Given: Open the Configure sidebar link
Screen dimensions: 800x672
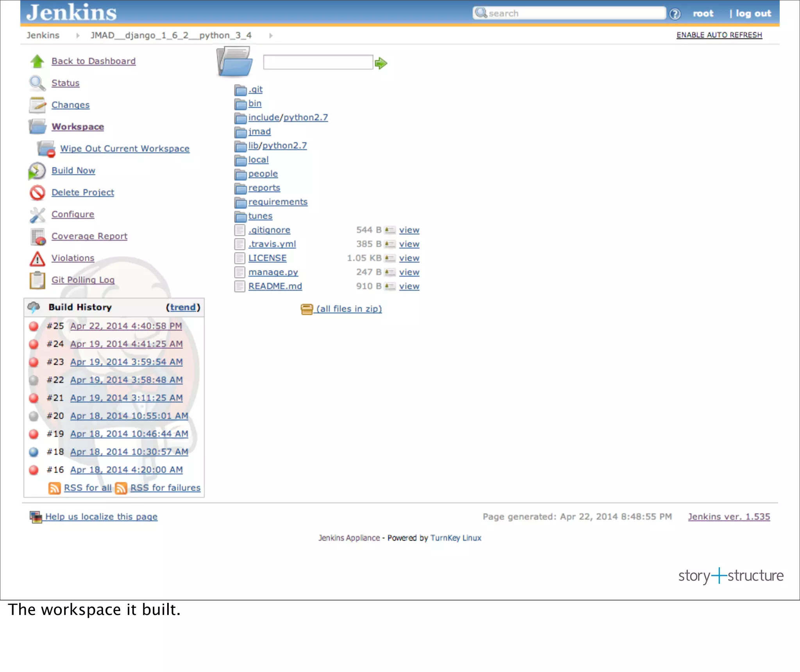Looking at the screenshot, I should (x=73, y=214).
